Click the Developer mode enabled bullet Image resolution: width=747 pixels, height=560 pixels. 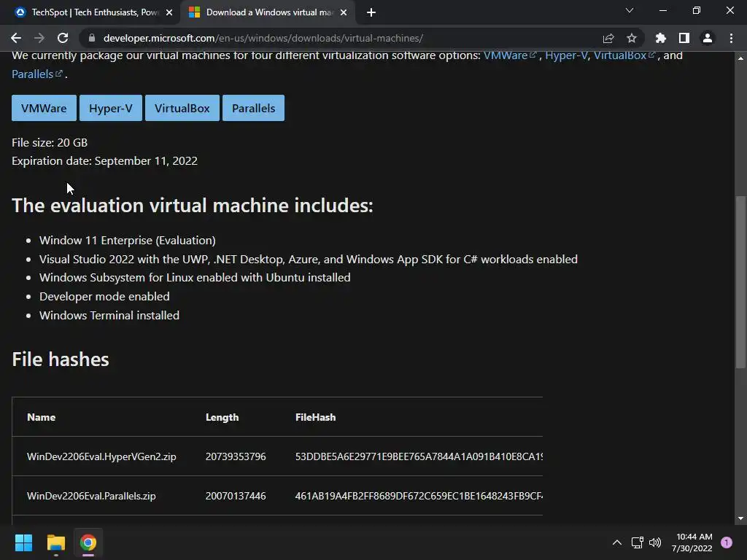tap(104, 296)
